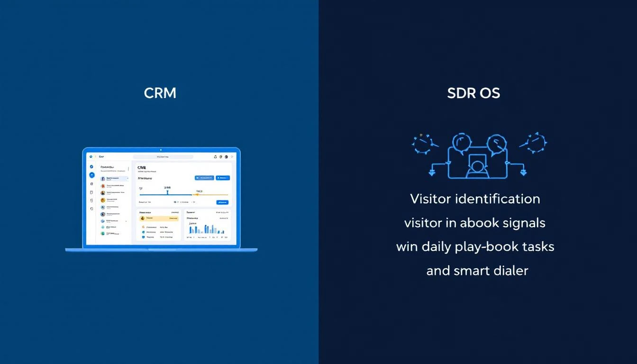Image resolution: width=637 pixels, height=364 pixels.
Task: Select the highlighted circular icon in CRM sidebar
Action: point(91,175)
